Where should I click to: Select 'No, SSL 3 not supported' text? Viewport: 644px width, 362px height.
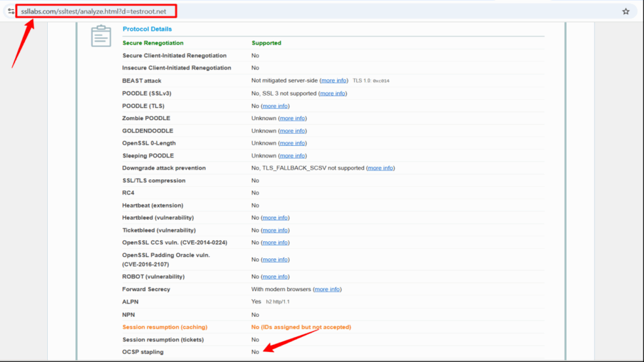click(x=284, y=93)
